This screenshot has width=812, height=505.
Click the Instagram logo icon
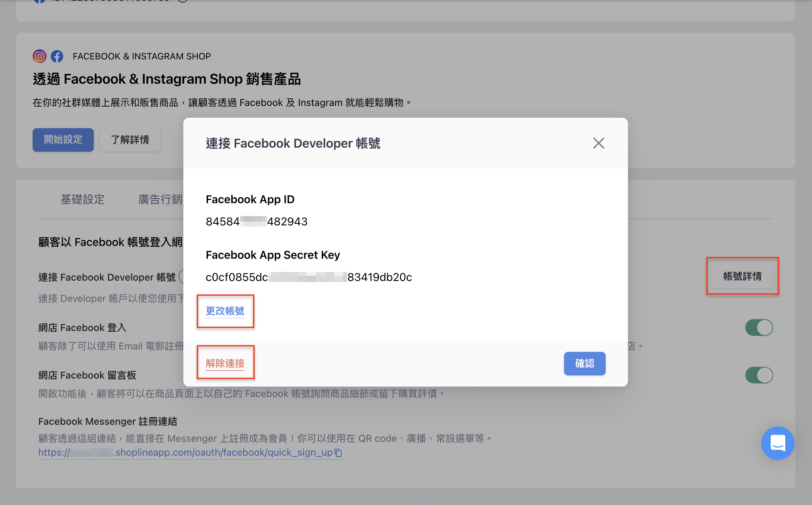coord(40,56)
